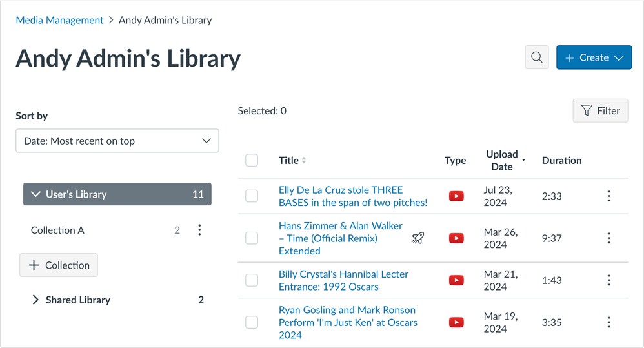Select Collection A in the sidebar
Screen dimensions: 644x348
point(57,230)
